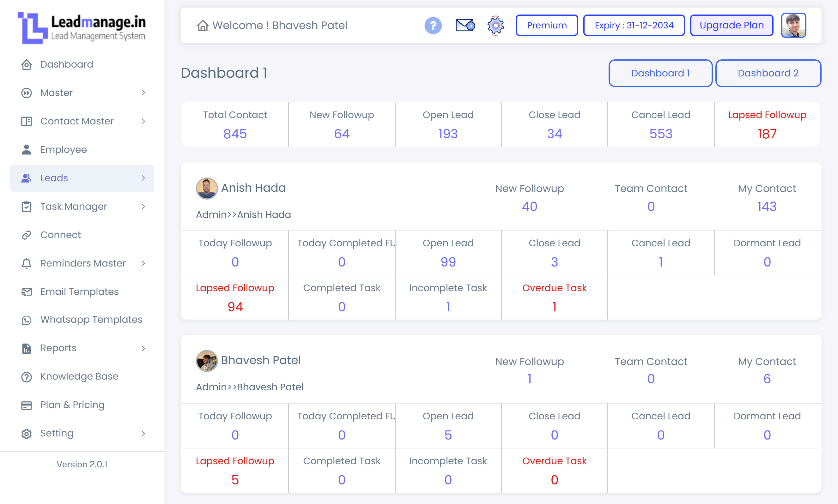Click the Whatsapp Templates icon in the sidebar
838x504 pixels.
click(27, 320)
